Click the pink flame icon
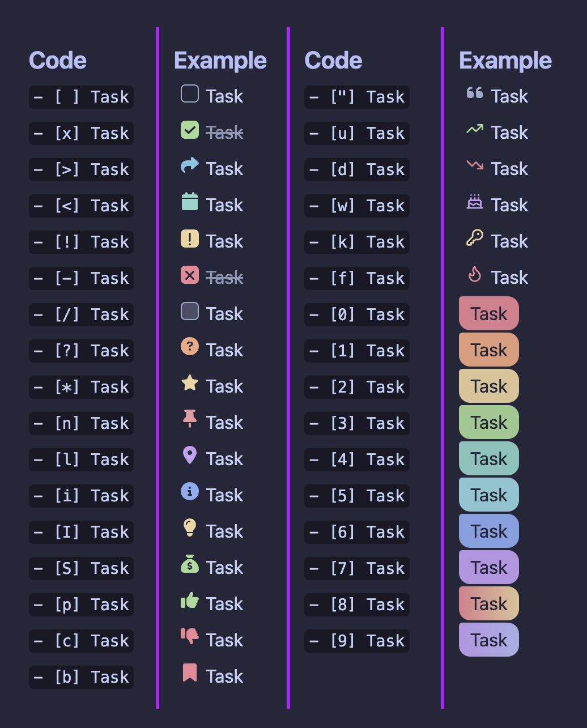The height and width of the screenshot is (728, 587). [x=475, y=275]
